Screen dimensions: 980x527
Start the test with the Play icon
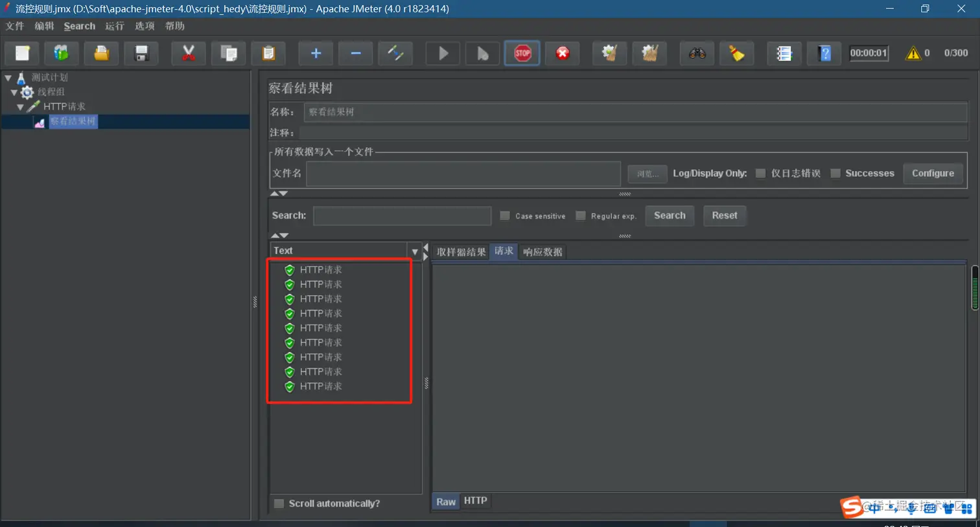tap(443, 53)
